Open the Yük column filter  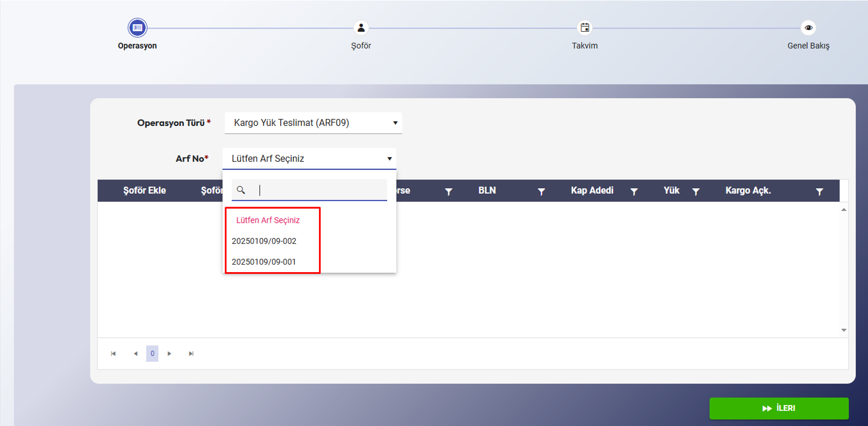click(695, 191)
